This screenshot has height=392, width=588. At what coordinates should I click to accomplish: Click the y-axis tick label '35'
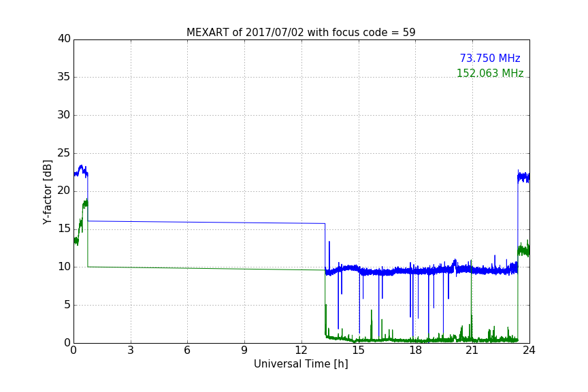point(64,77)
